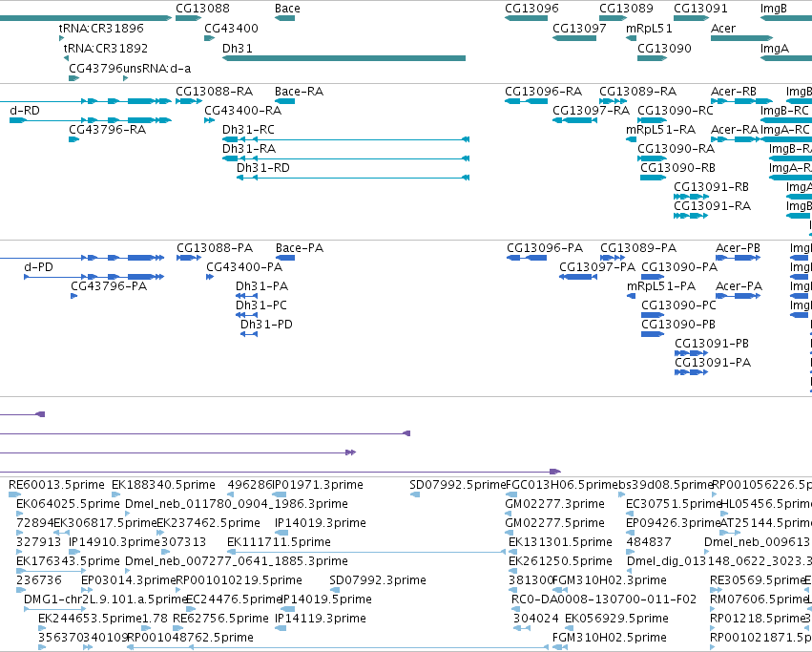The image size is (812, 652).
Task: Select the SD07992.3prime EST label
Action: pos(378,580)
